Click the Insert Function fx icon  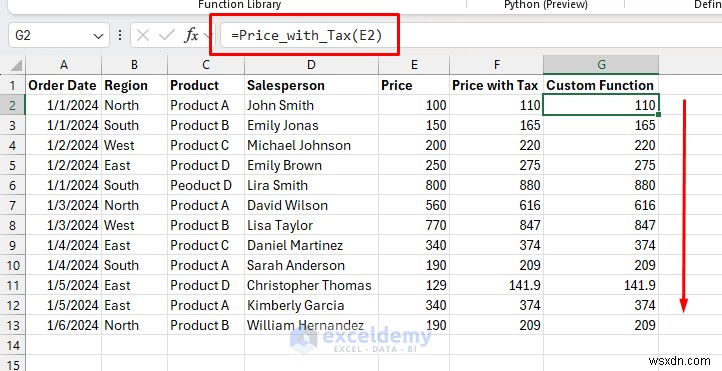191,35
